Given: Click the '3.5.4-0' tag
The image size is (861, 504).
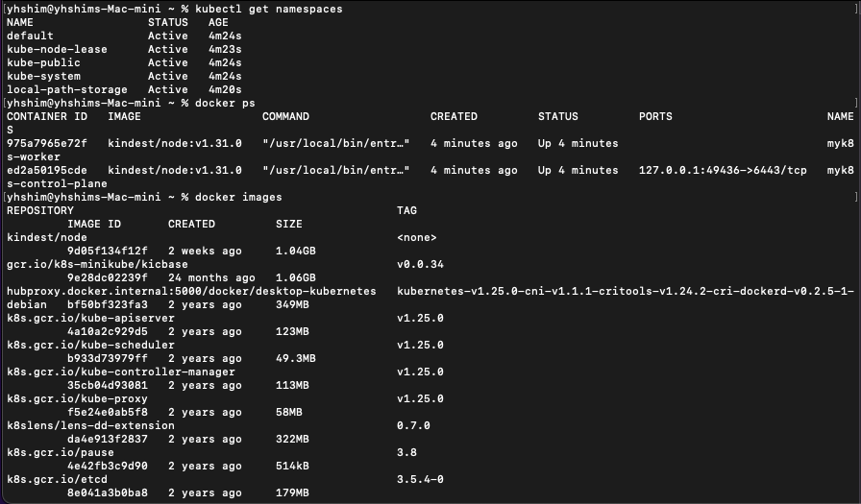Looking at the screenshot, I should click(x=420, y=479).
